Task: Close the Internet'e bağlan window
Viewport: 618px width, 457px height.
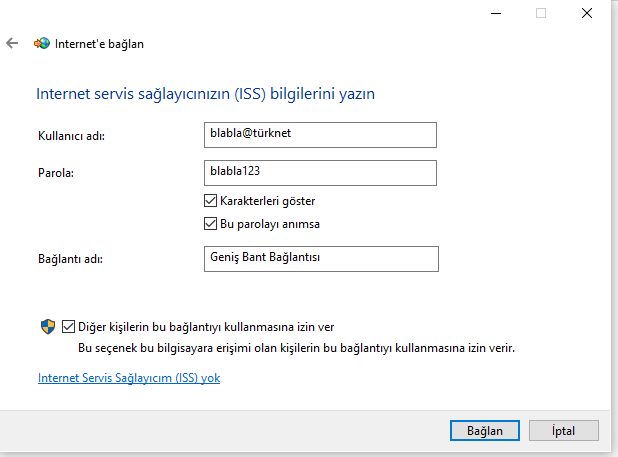Action: coord(587,13)
